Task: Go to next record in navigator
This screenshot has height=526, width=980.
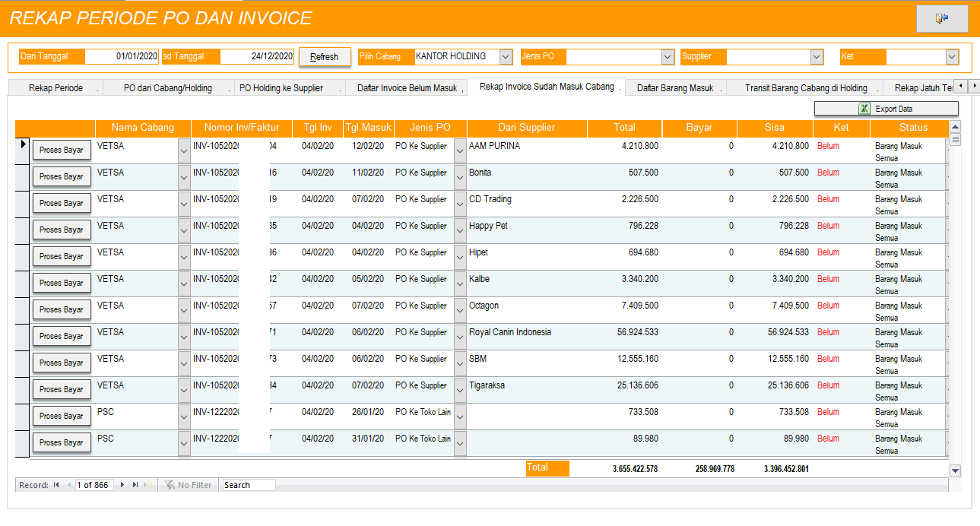Action: point(122,485)
